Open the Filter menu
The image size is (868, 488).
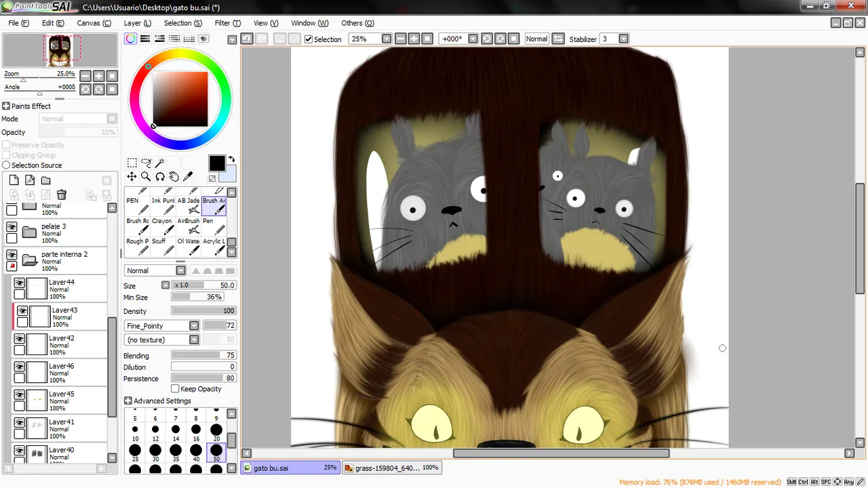pos(228,23)
